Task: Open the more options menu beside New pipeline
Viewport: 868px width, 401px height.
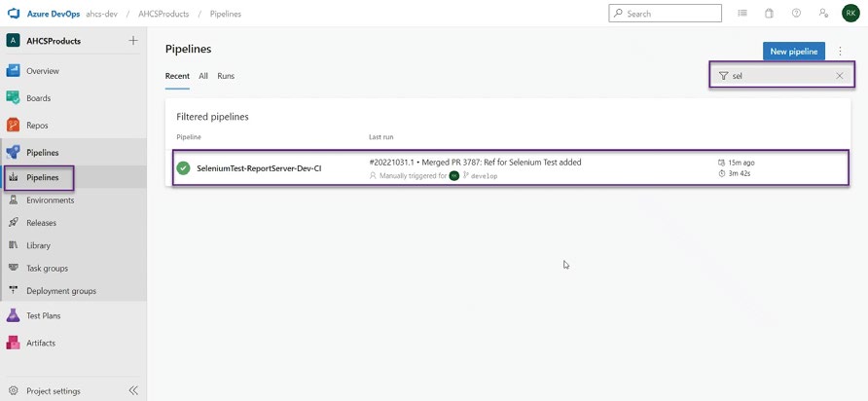Action: (x=841, y=51)
